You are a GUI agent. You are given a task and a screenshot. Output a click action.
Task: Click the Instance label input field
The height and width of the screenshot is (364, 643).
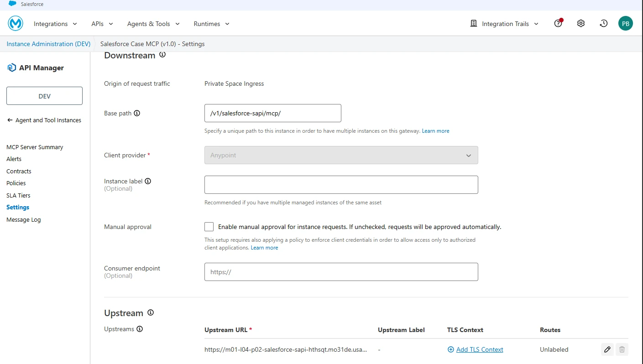[341, 185]
